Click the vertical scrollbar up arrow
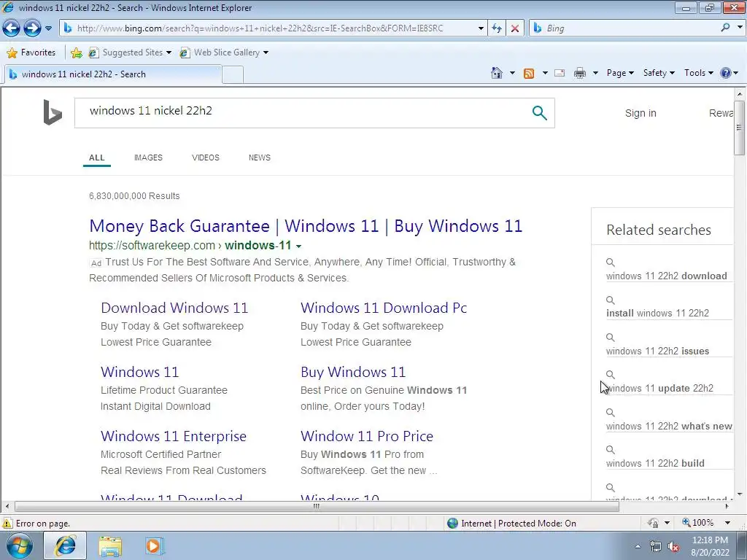The height and width of the screenshot is (560, 747). pos(740,94)
